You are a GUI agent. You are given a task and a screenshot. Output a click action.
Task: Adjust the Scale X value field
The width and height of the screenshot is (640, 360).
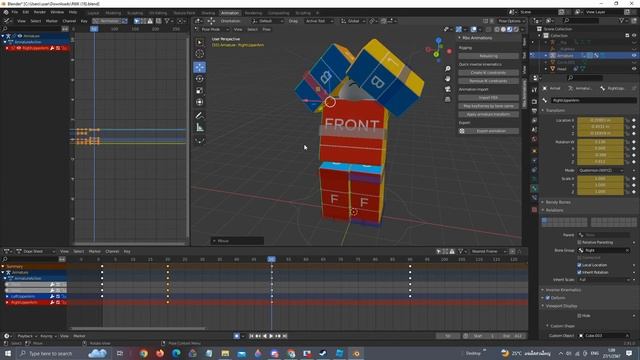[x=600, y=178]
